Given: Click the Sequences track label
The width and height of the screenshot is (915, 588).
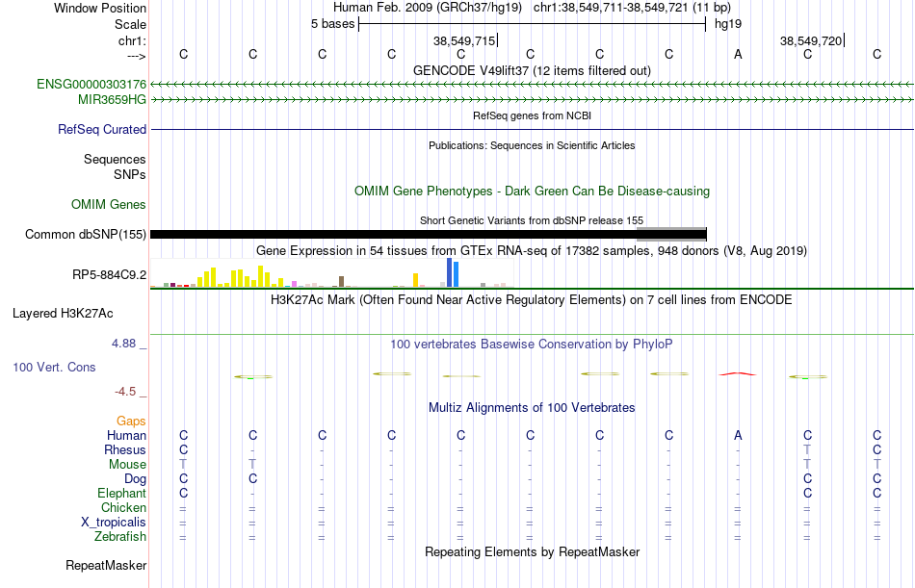Looking at the screenshot, I should [x=115, y=159].
